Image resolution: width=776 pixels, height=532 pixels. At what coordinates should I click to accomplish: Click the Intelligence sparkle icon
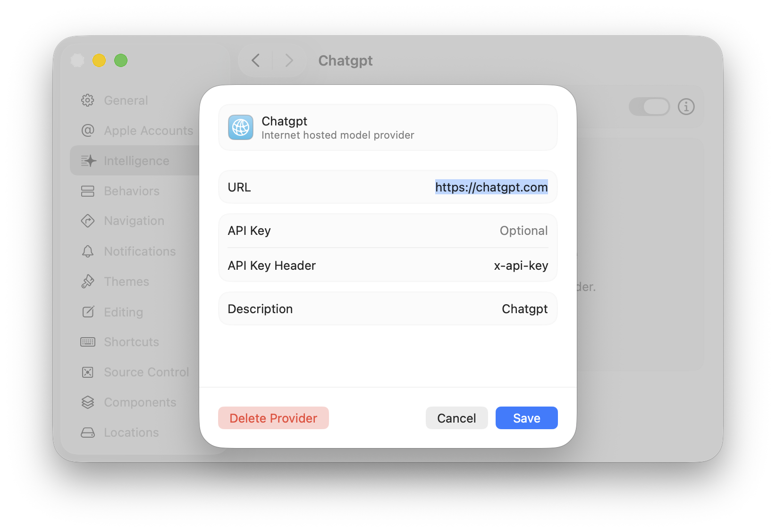tap(88, 161)
